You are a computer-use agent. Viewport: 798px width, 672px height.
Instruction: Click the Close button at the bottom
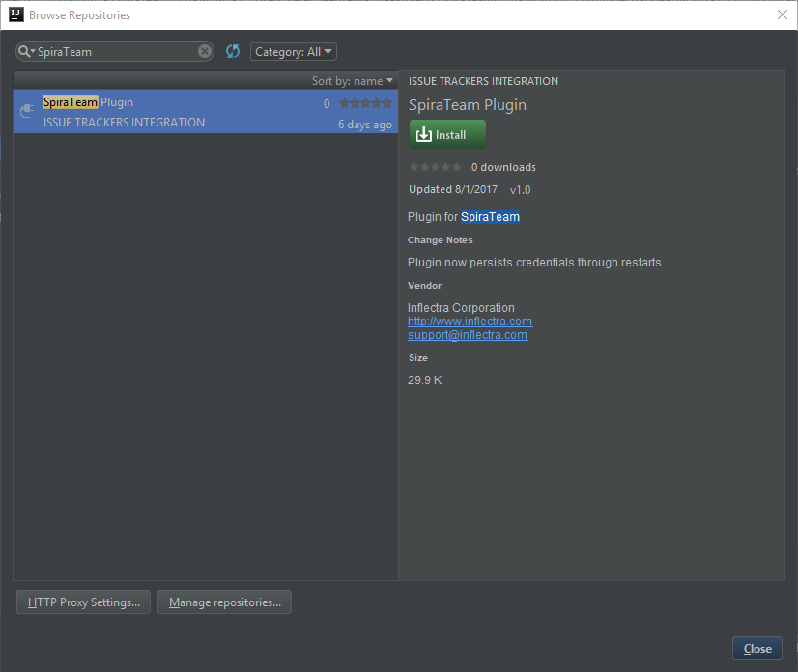[756, 648]
